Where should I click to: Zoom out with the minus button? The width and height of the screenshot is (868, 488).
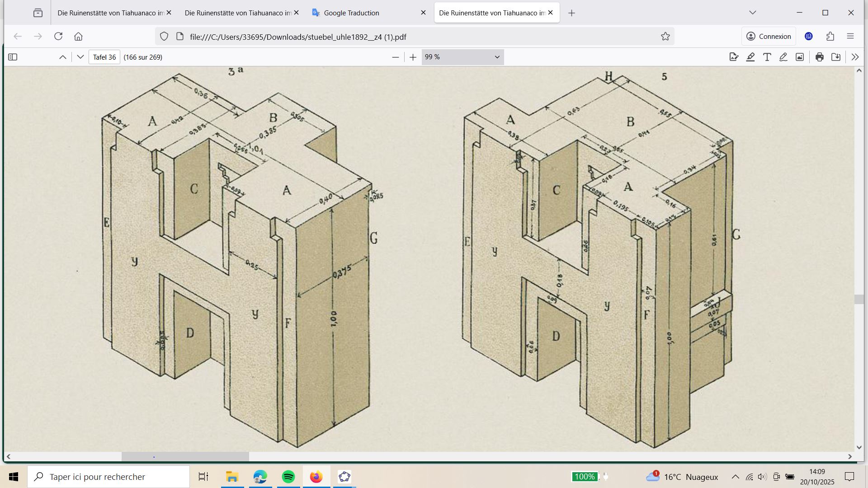pyautogui.click(x=396, y=57)
